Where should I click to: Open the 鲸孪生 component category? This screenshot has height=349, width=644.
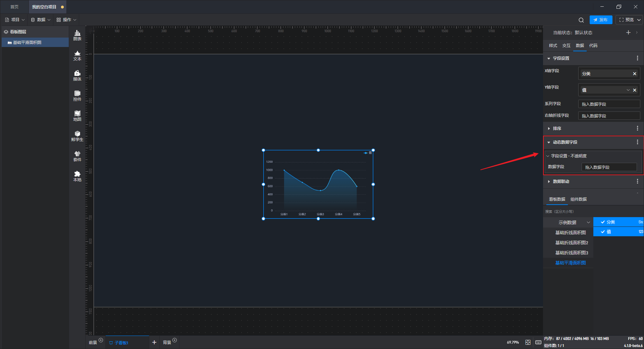tap(77, 136)
